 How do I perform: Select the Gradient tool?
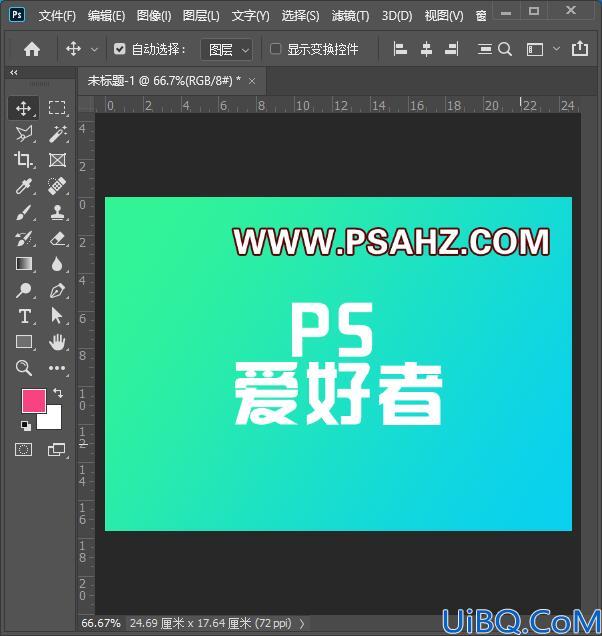[24, 264]
